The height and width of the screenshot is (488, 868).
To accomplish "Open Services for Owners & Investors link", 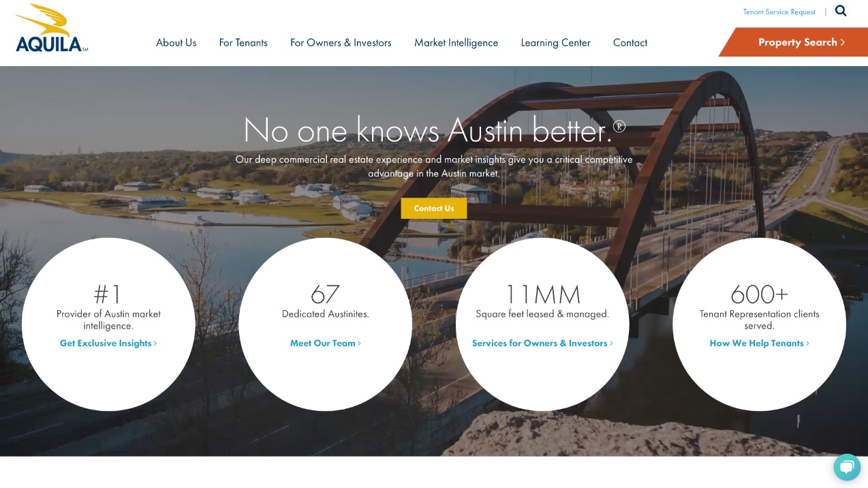I will (x=542, y=344).
